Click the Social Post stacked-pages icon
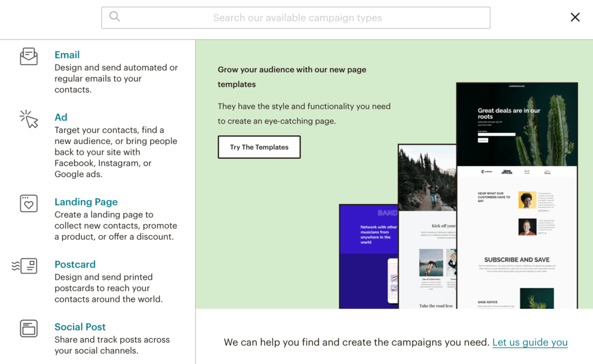Image resolution: width=593 pixels, height=364 pixels. click(x=28, y=329)
